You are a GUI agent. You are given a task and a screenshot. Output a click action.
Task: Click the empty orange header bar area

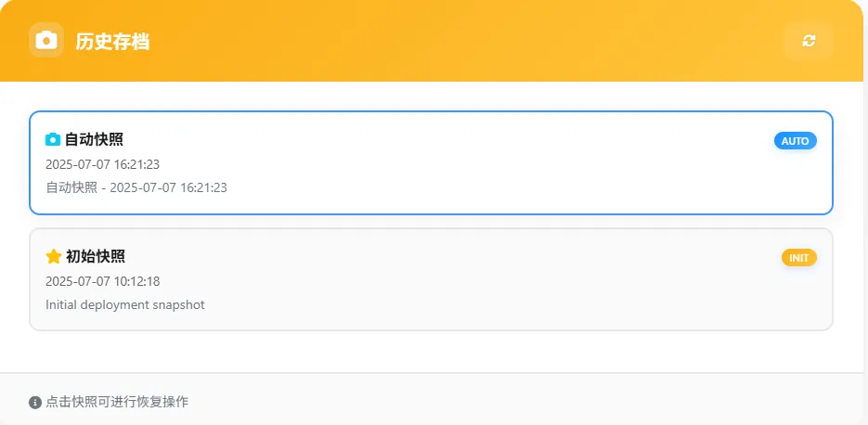(464, 41)
